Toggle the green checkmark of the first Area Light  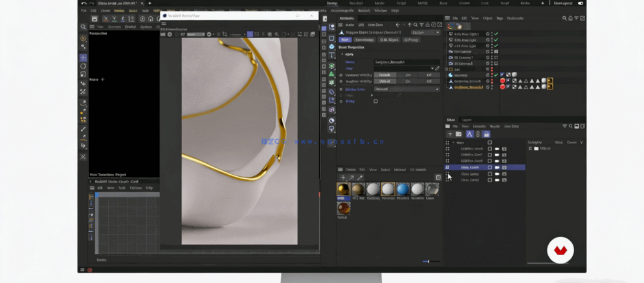tap(496, 34)
